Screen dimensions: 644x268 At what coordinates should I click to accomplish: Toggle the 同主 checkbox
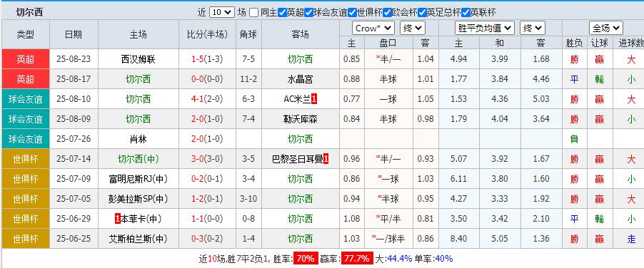coord(254,12)
